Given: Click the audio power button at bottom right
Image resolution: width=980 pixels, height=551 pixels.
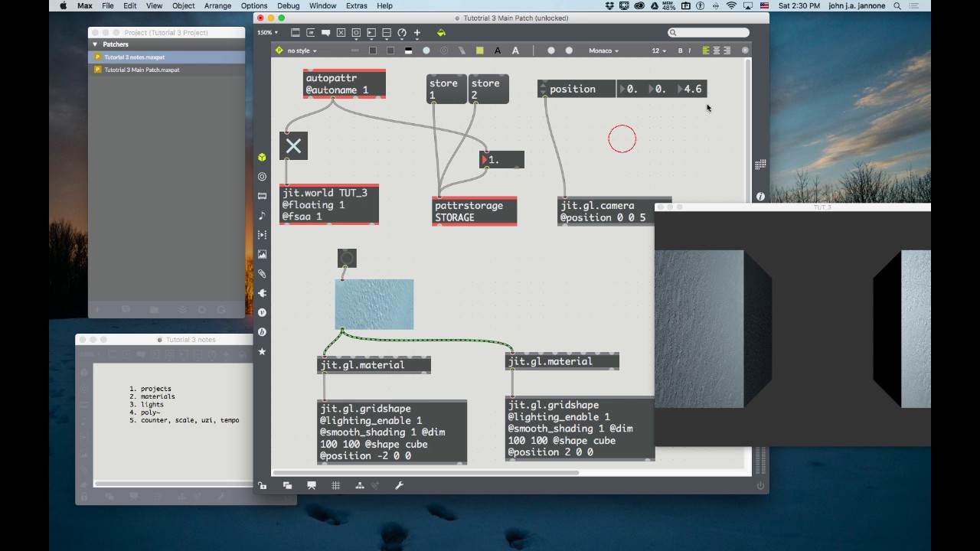Looking at the screenshot, I should tap(760, 486).
